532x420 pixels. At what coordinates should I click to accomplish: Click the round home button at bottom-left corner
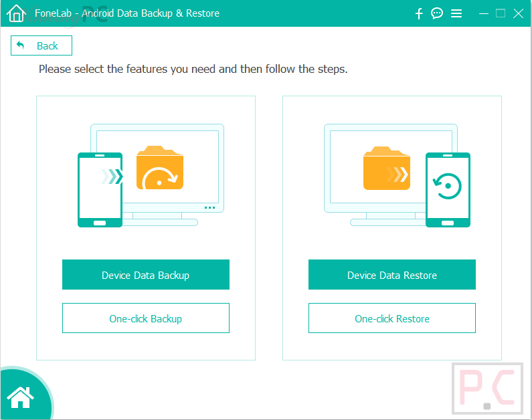21,397
